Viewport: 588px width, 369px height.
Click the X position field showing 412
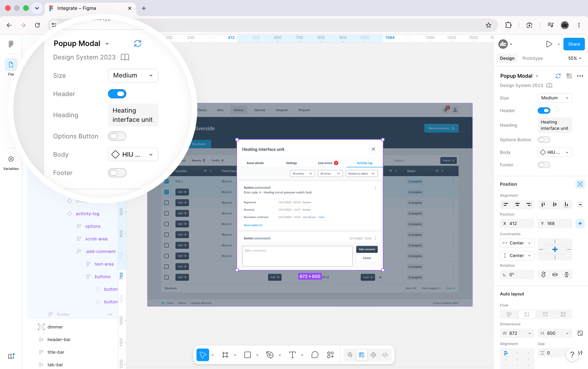(517, 224)
